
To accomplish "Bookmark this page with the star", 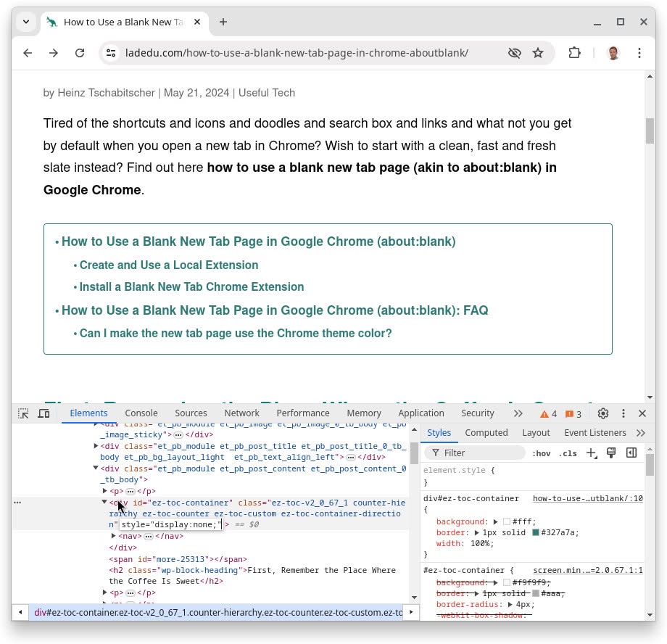I will 538,53.
